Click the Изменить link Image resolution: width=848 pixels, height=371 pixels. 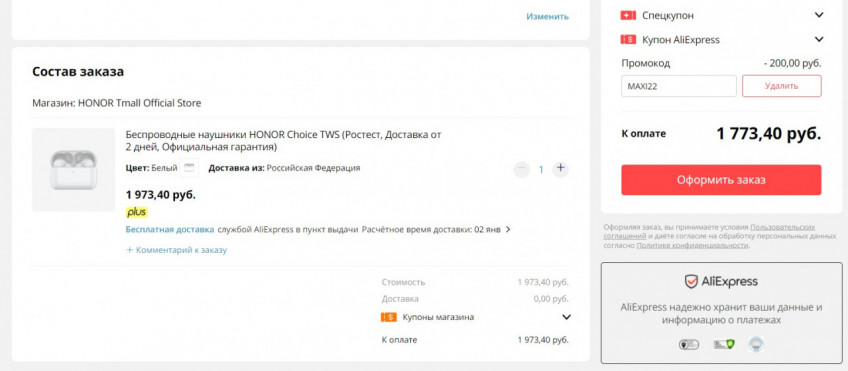tap(547, 17)
